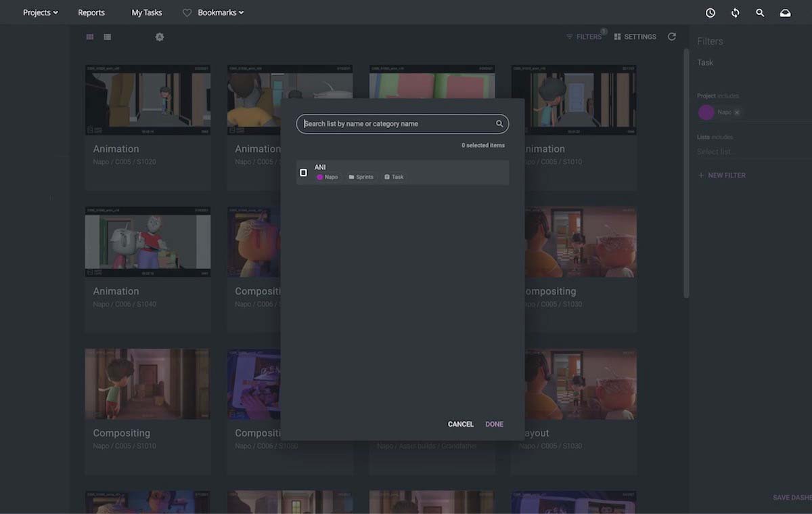Go to My Tasks
Viewport: 812px width, 514px height.
tap(146, 13)
